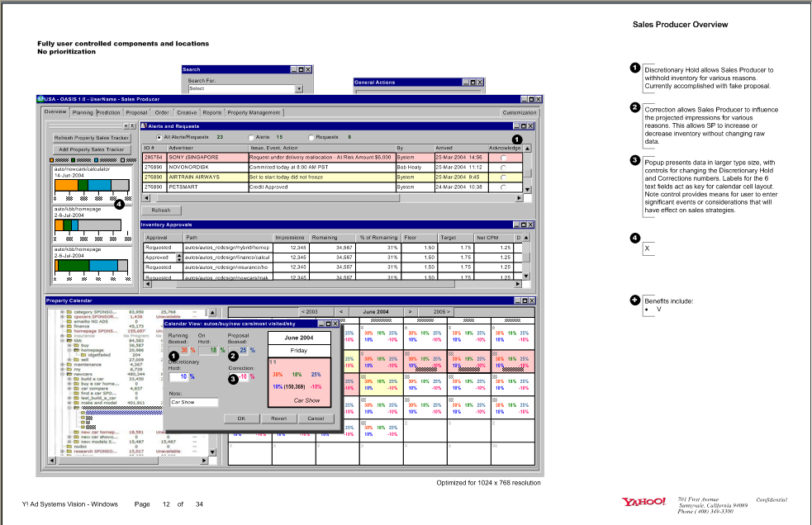Click the maintenance folder icon in the tree
Screen dimensions: 812x525
click(x=69, y=365)
